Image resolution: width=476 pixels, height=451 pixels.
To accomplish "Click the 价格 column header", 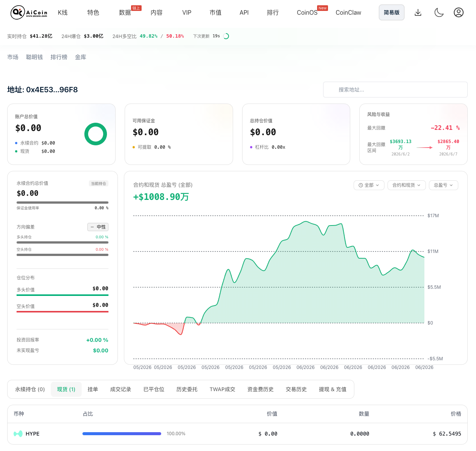I will point(456,414).
